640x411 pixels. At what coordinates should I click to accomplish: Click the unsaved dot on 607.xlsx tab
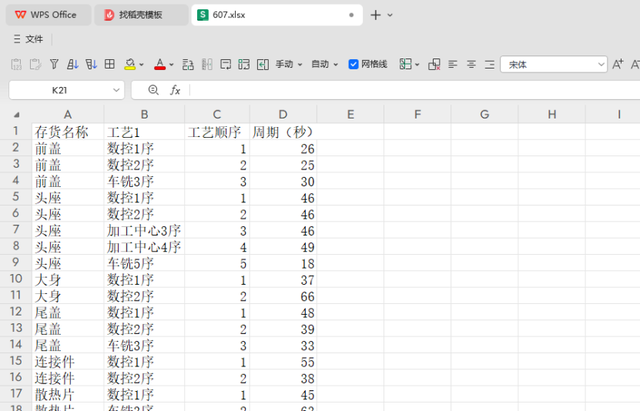tap(351, 15)
